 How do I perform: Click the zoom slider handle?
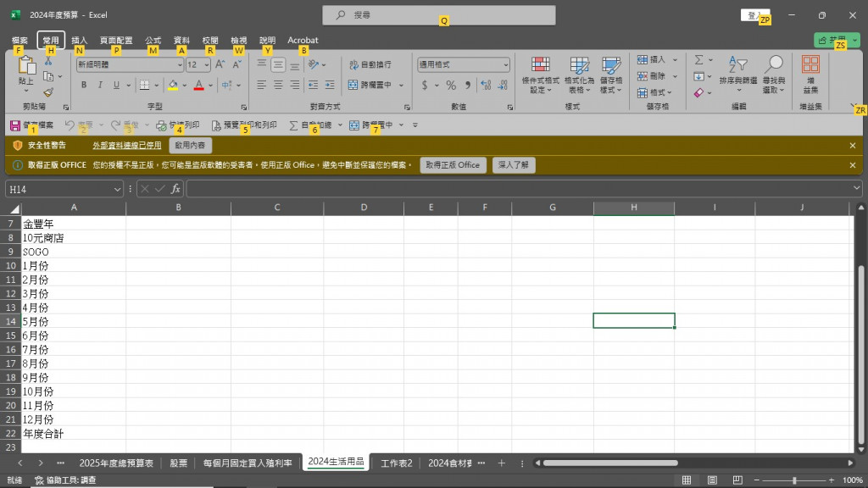pos(793,480)
